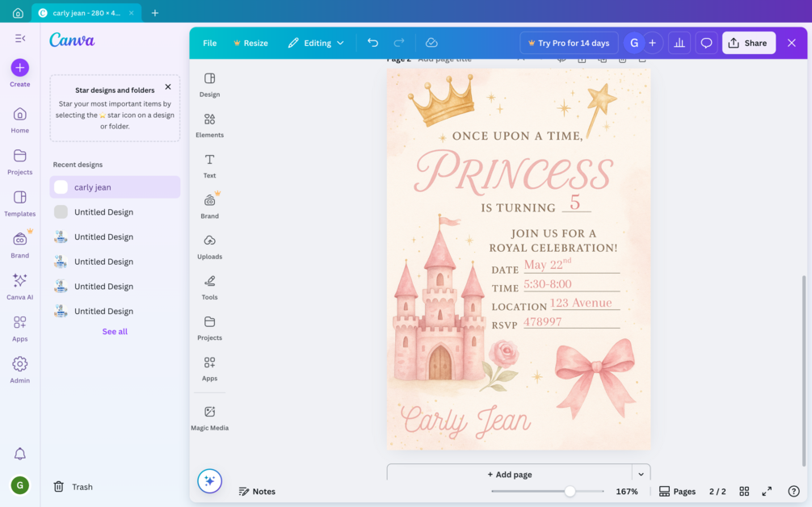Open help question mark button
This screenshot has width=812, height=507.
tap(793, 491)
